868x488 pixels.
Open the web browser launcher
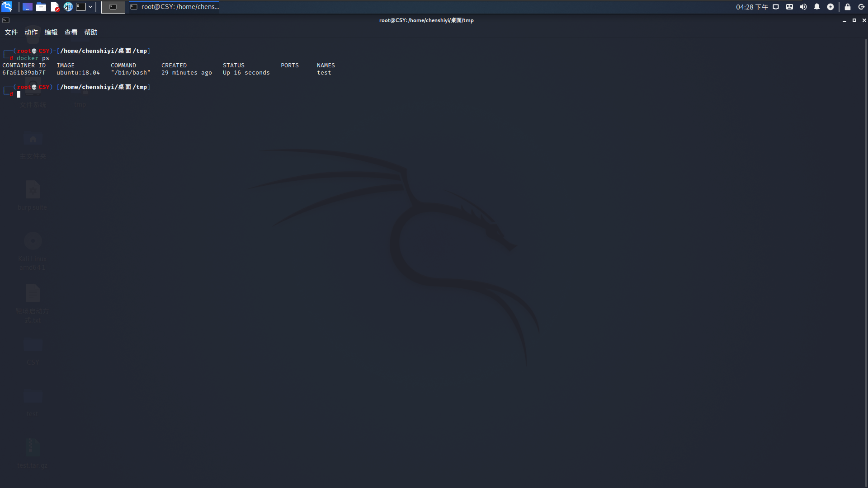click(68, 7)
